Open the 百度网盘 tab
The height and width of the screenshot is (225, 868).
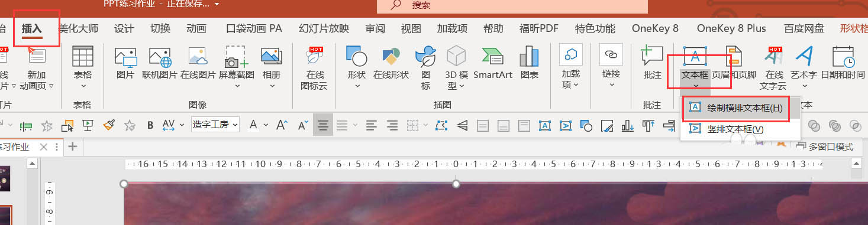pos(804,28)
